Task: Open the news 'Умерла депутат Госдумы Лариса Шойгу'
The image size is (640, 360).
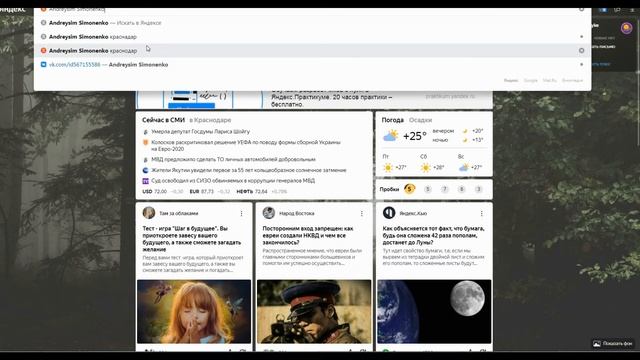Action: tap(200, 131)
